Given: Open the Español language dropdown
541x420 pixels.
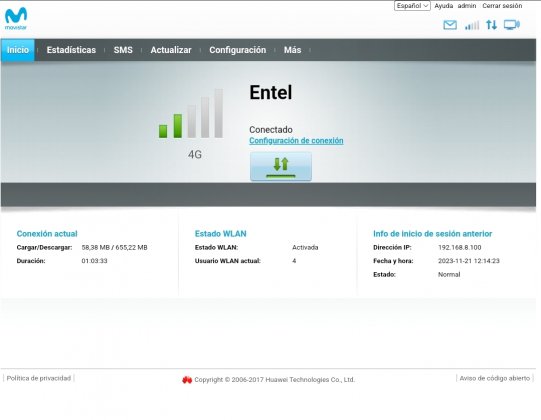Looking at the screenshot, I should tap(412, 6).
